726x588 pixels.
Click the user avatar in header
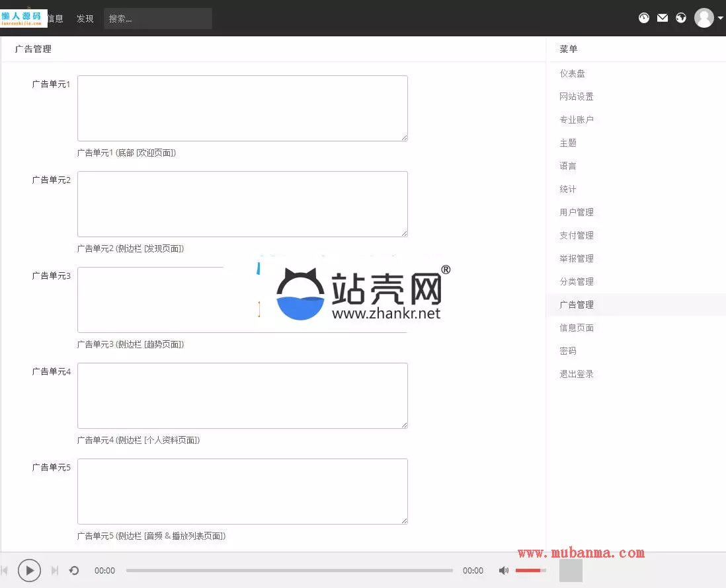[x=704, y=18]
